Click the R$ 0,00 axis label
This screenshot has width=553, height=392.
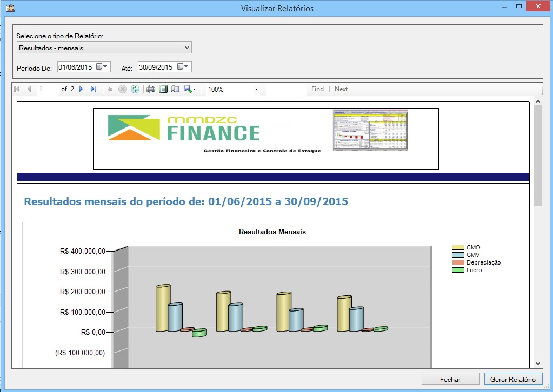coord(93,332)
